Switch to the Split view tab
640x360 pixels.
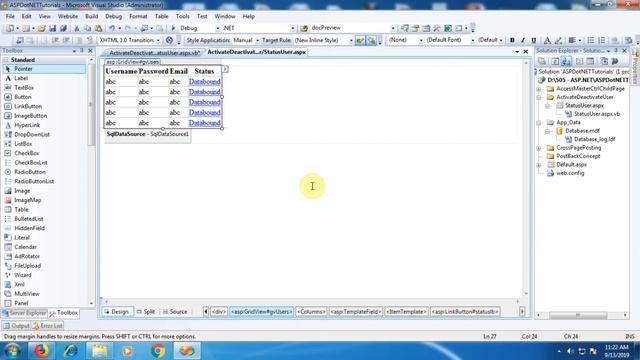click(x=146, y=311)
